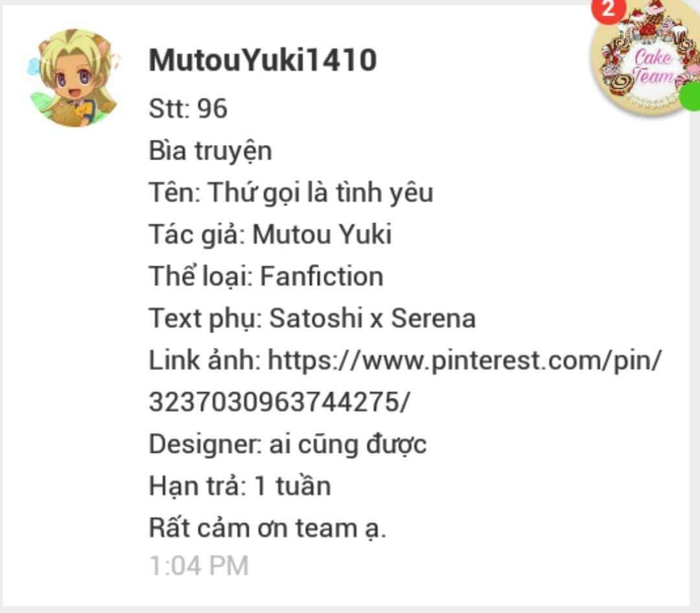Tap the Bìa truyện line
This screenshot has height=613, width=700.
tap(210, 151)
